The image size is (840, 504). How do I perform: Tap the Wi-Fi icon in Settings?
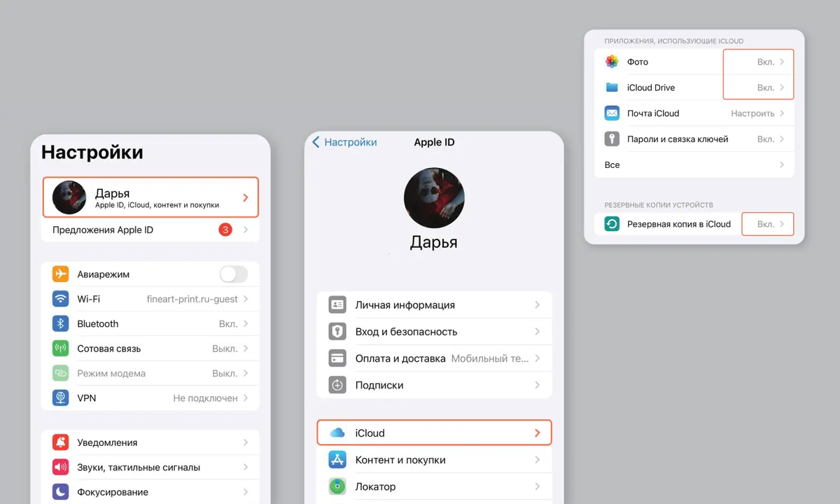[60, 299]
